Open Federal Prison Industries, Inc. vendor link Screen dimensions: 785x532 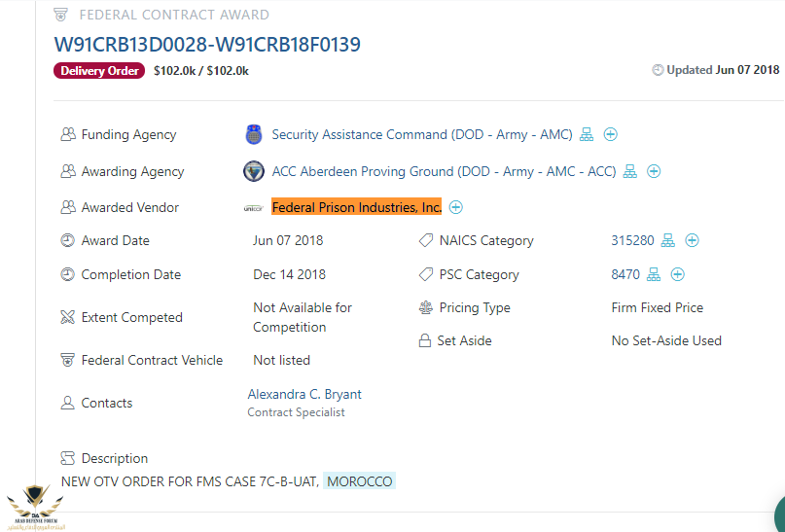[x=356, y=207]
